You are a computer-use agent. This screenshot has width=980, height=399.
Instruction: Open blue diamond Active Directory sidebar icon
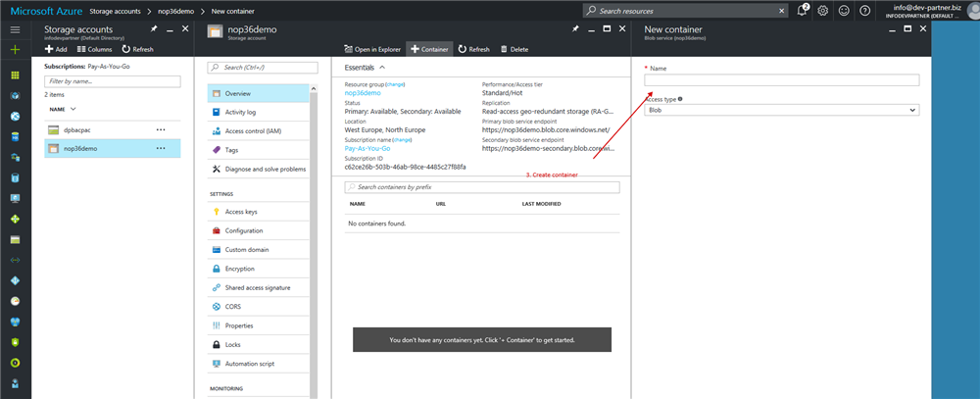tap(15, 280)
